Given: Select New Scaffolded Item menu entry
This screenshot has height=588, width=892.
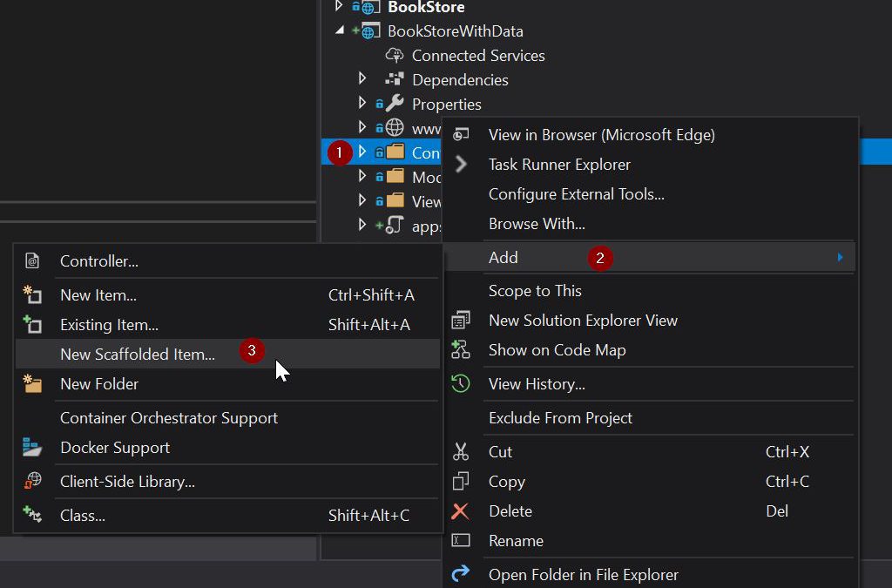Looking at the screenshot, I should click(x=137, y=355).
